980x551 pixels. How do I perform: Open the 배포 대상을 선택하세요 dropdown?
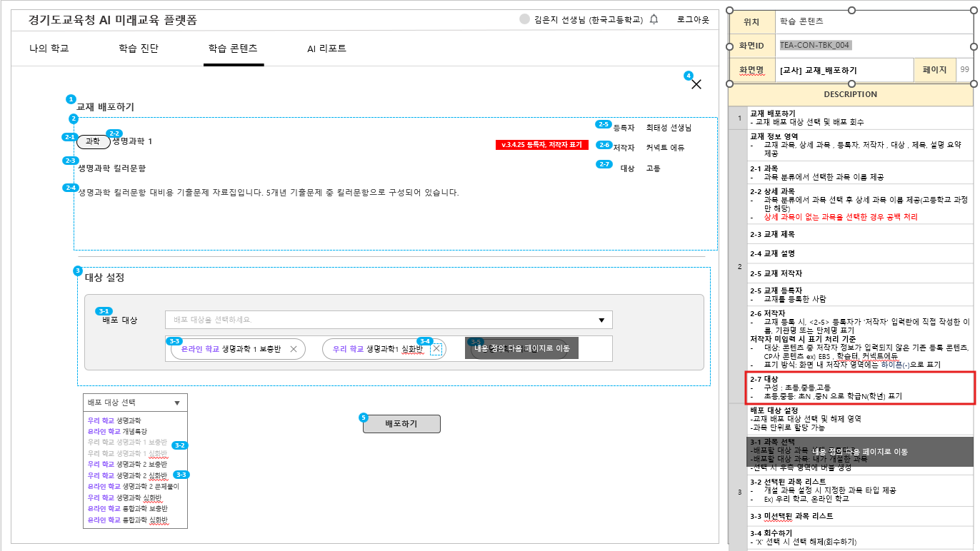click(389, 320)
